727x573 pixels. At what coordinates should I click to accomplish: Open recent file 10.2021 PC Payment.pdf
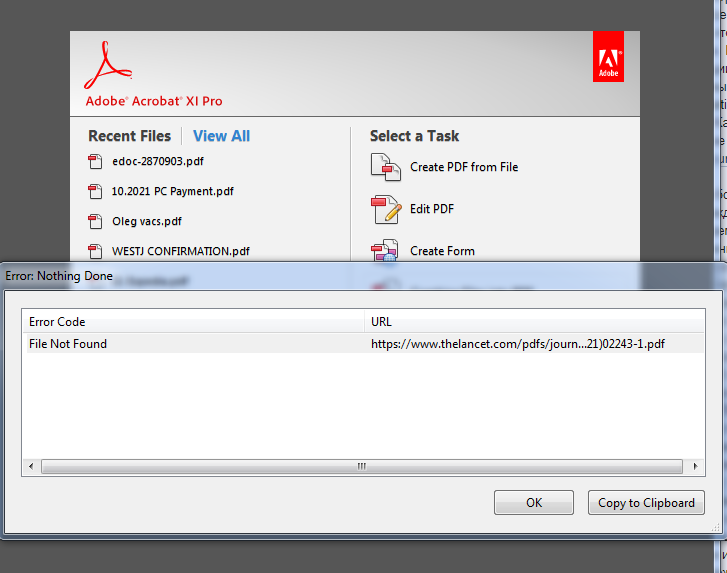coord(172,191)
